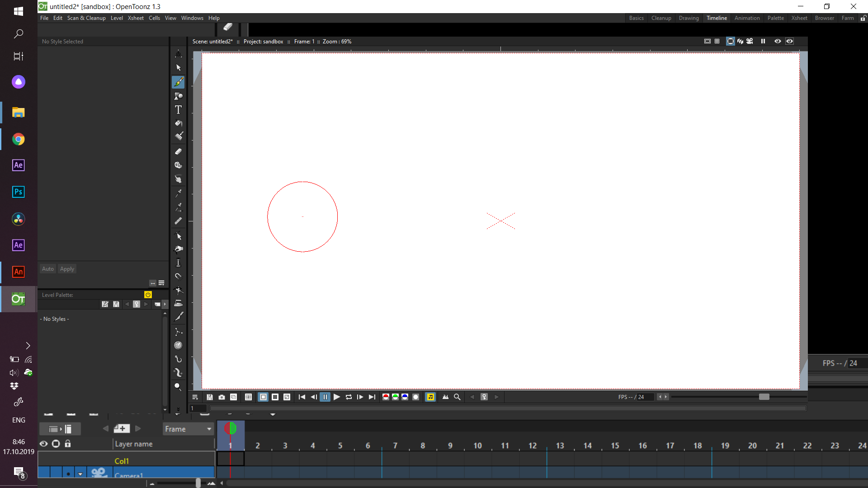Select the Brush tool

click(x=178, y=82)
